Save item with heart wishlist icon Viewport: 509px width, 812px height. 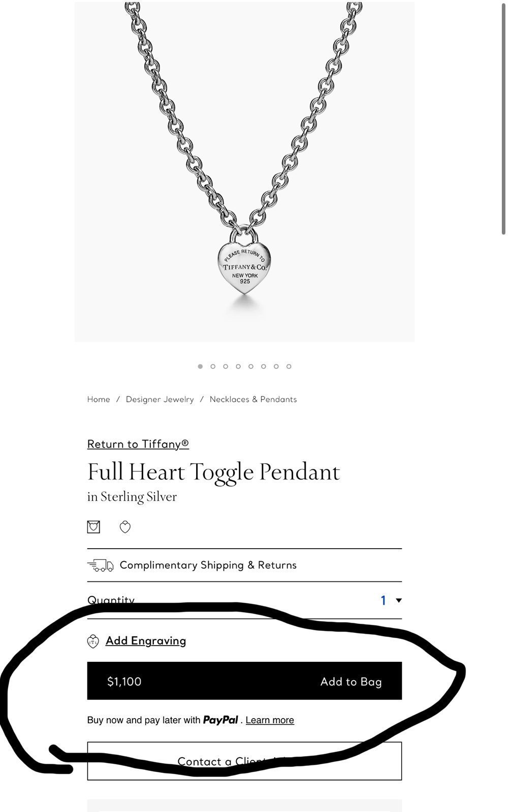[125, 527]
